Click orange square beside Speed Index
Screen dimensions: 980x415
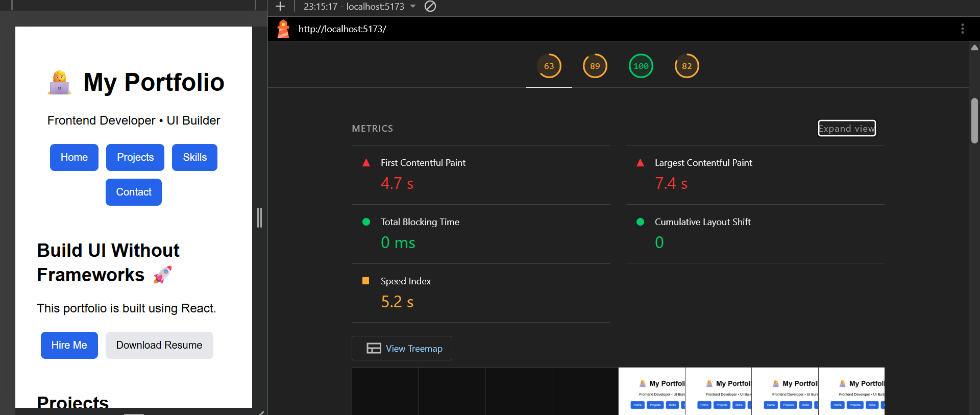(x=365, y=281)
